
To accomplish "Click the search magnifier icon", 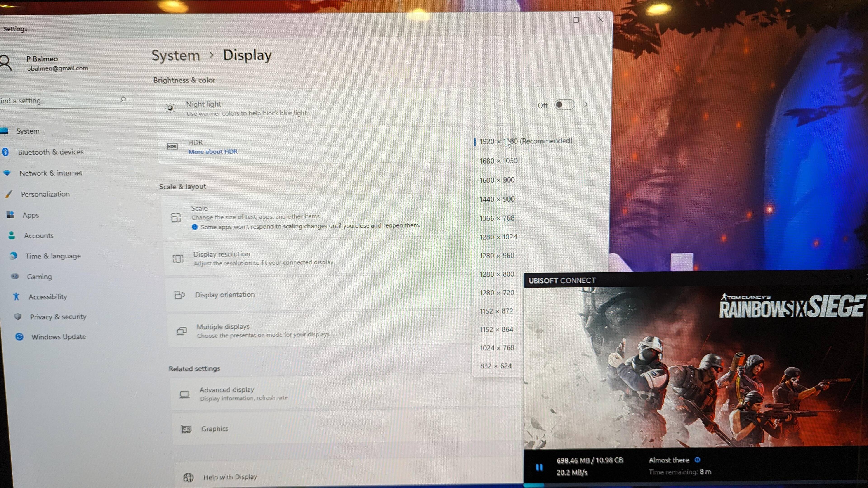I will [x=123, y=100].
